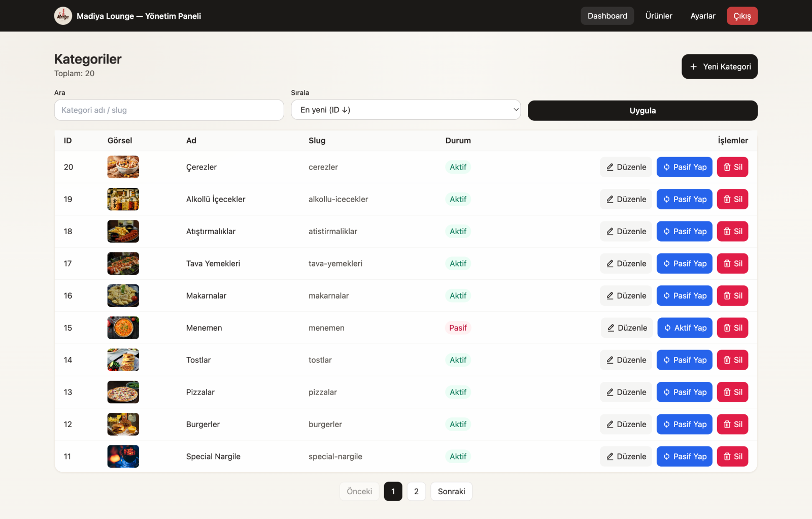Open the Ürünler menu item

click(658, 16)
